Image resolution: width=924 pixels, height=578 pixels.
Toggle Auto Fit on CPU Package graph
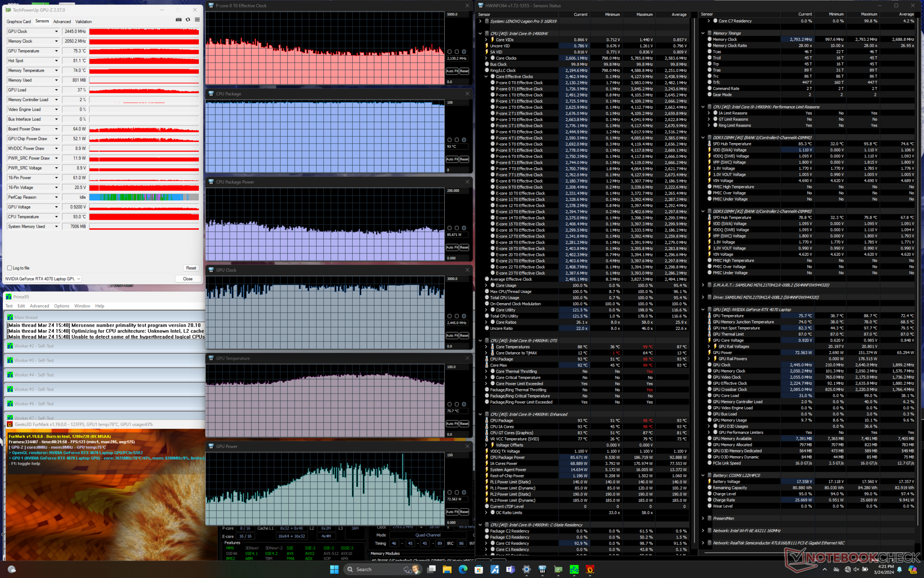[452, 159]
